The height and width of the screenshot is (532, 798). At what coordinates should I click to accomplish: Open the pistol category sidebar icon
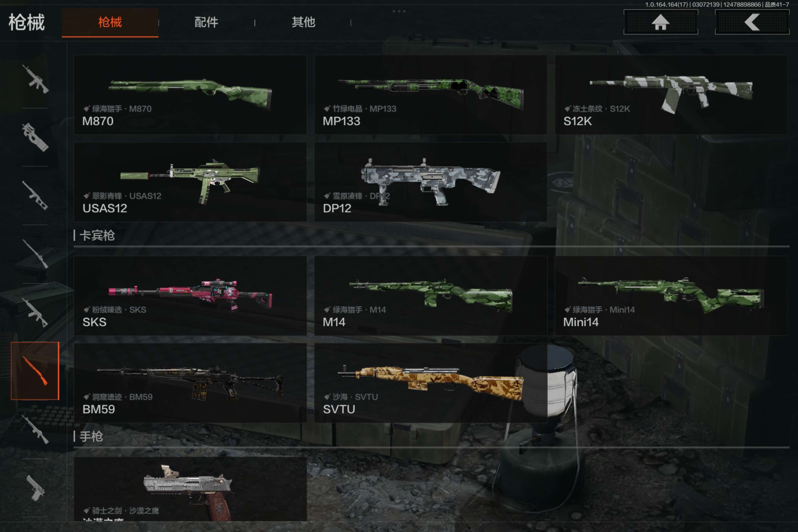[x=35, y=488]
